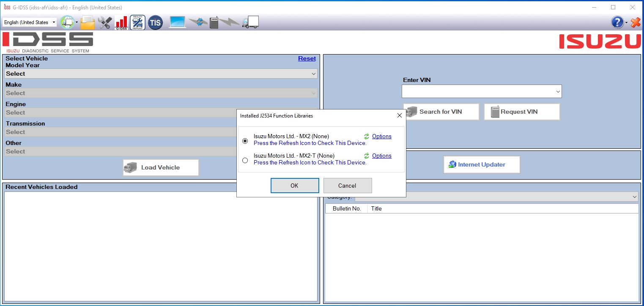Click the refresh icon next to MX2

tap(366, 136)
